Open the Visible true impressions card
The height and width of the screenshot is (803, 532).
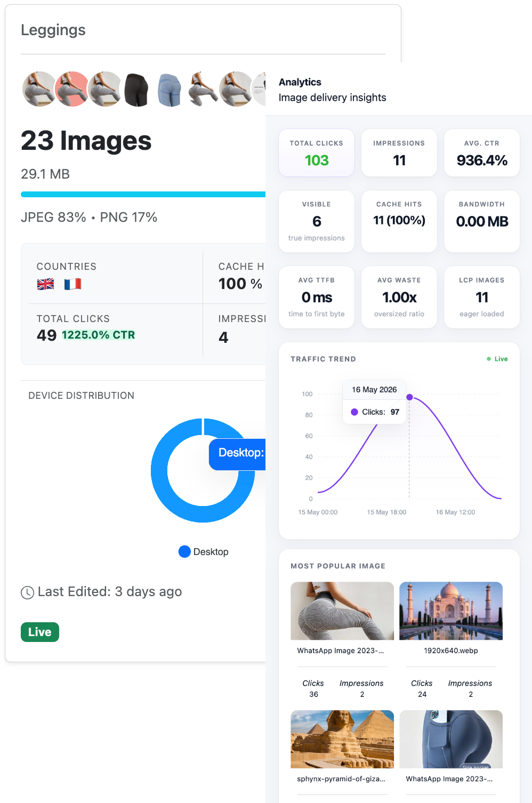[x=317, y=221]
